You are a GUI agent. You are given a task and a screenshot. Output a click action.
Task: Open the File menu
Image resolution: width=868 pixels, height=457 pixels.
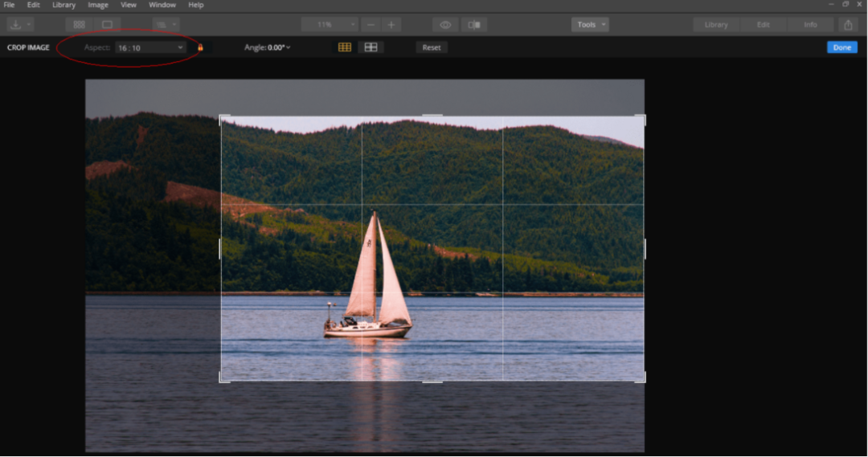click(x=9, y=5)
